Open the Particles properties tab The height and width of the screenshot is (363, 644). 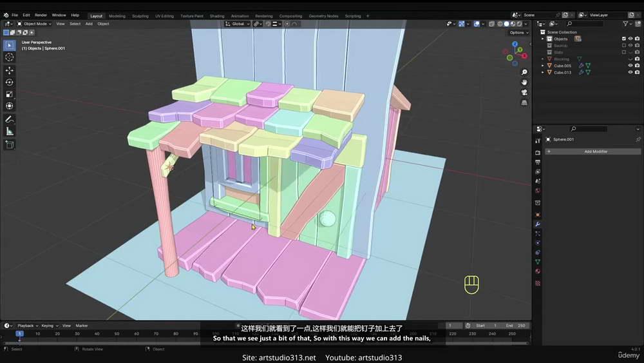pyautogui.click(x=538, y=233)
